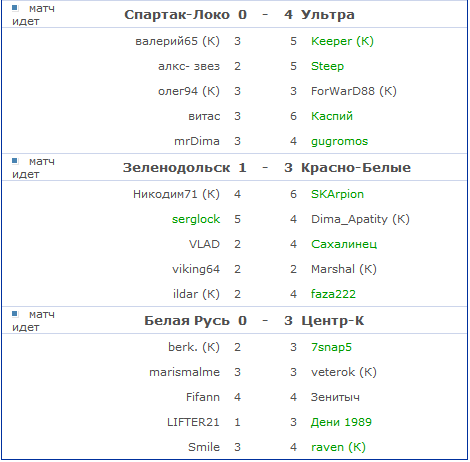The image size is (470, 462).
Task: Open the Ультра team link
Action: (x=328, y=15)
